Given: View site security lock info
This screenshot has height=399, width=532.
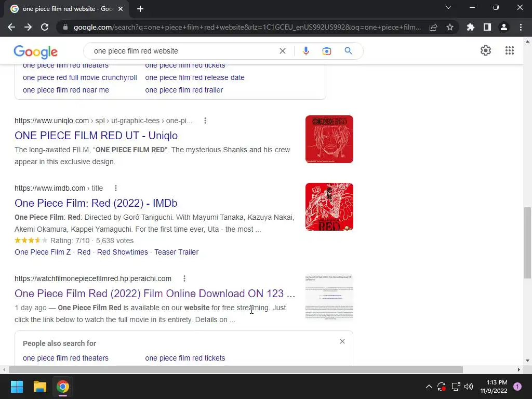Looking at the screenshot, I should coord(65,27).
